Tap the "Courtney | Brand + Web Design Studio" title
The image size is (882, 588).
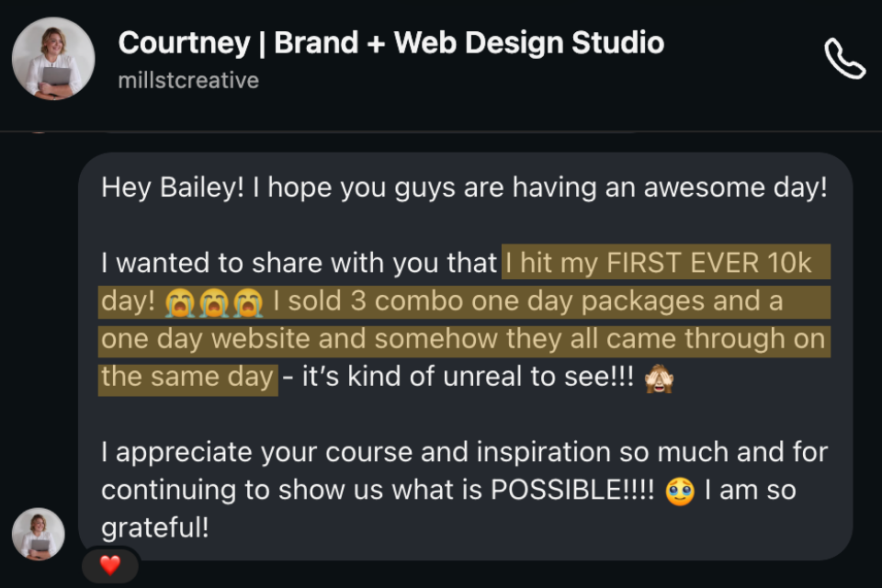point(391,42)
